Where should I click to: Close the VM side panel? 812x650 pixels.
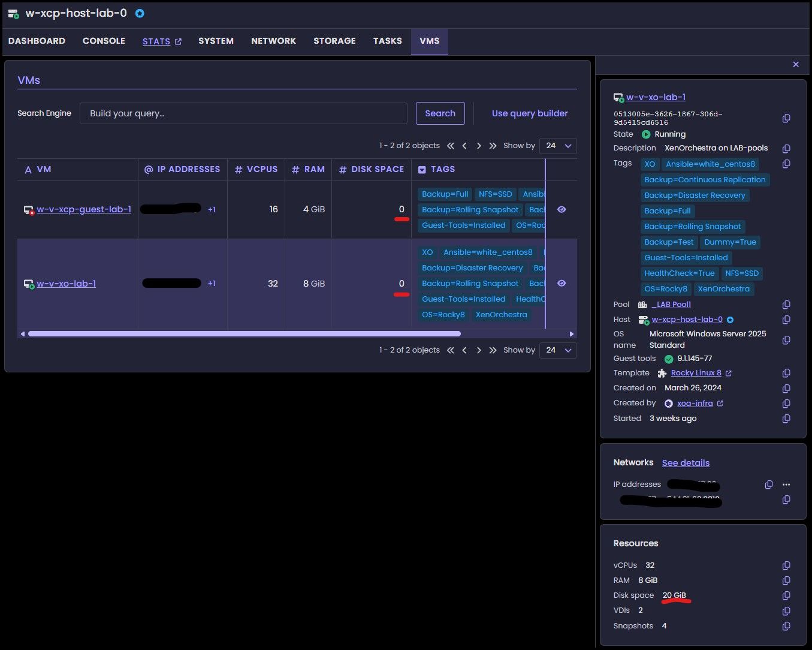pyautogui.click(x=796, y=64)
